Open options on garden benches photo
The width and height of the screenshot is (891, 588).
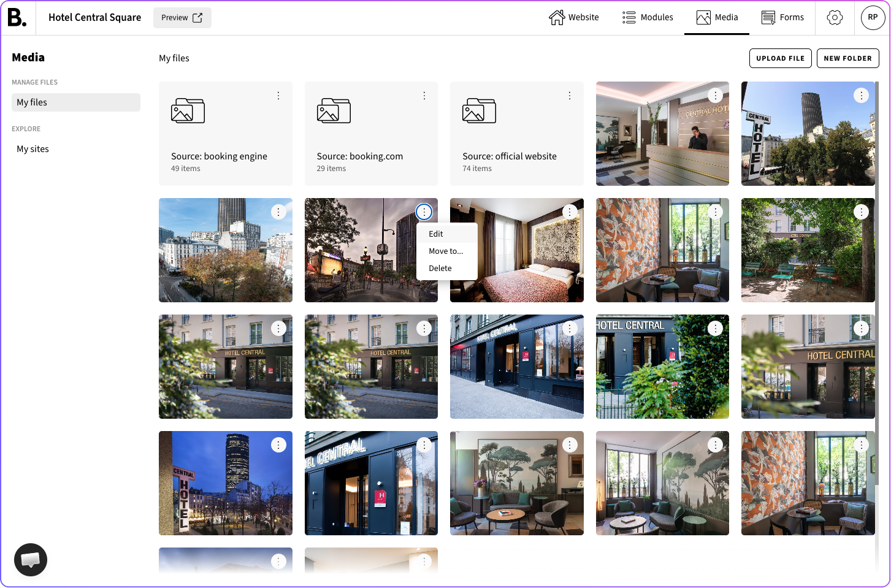861,212
